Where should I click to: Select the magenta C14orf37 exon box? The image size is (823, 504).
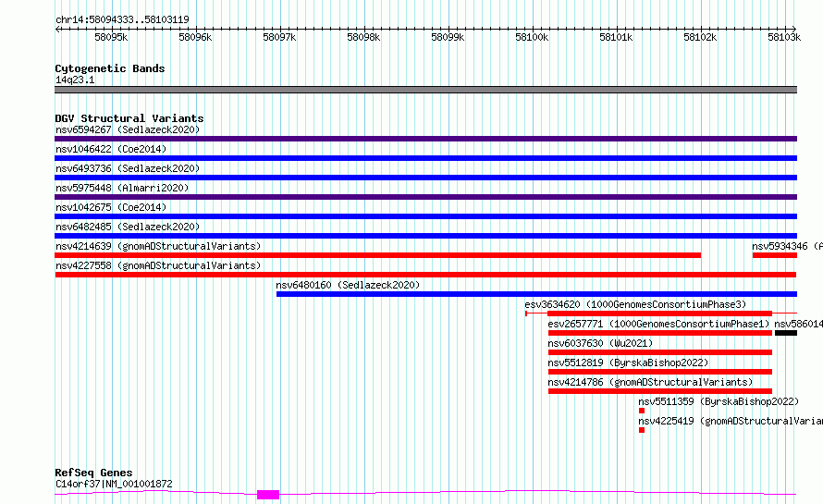click(267, 495)
